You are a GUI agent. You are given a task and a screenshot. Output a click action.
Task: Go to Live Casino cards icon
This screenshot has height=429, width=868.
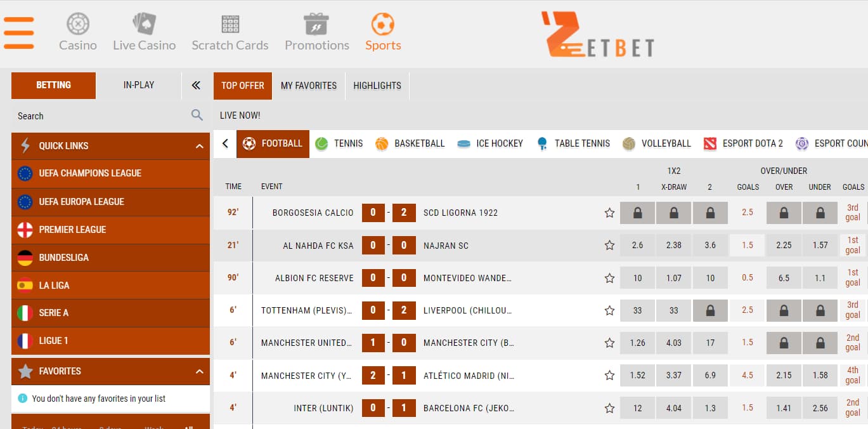tap(144, 25)
